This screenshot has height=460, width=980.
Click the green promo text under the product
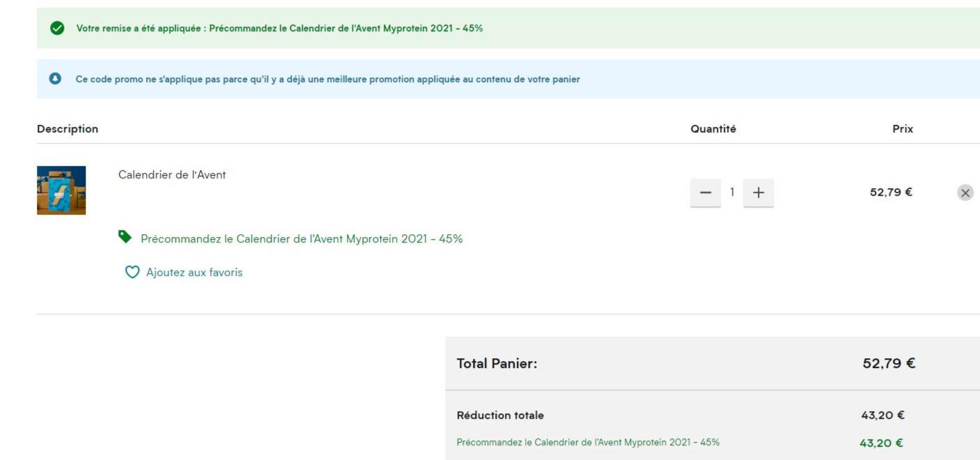coord(302,239)
